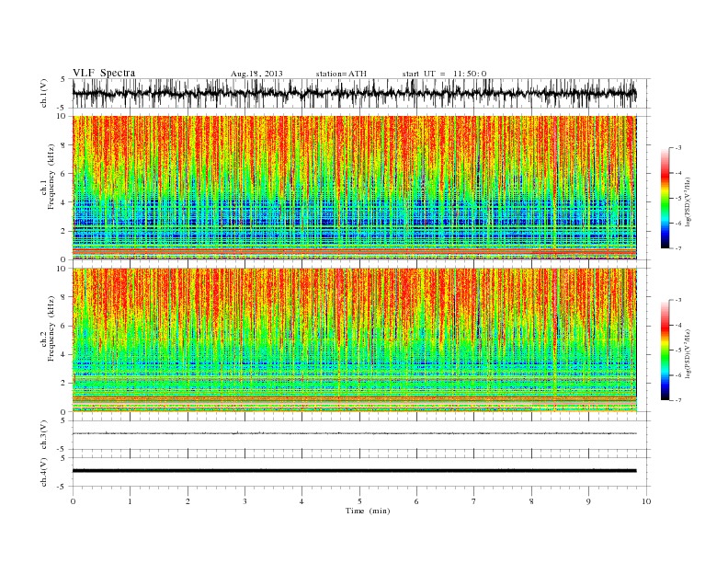Image resolution: width=728 pixels, height=563 pixels.
Task: Click the "ch.3(V)" axis label
Action: click(x=44, y=435)
